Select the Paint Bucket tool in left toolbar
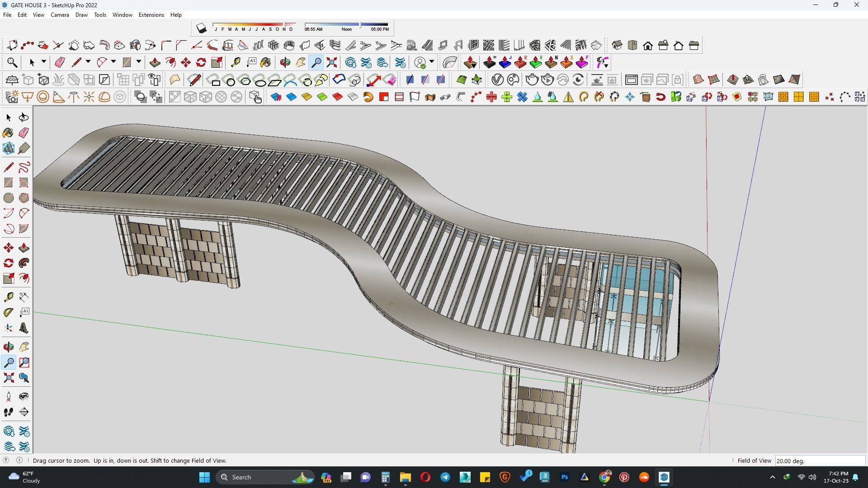This screenshot has height=488, width=868. [x=8, y=133]
